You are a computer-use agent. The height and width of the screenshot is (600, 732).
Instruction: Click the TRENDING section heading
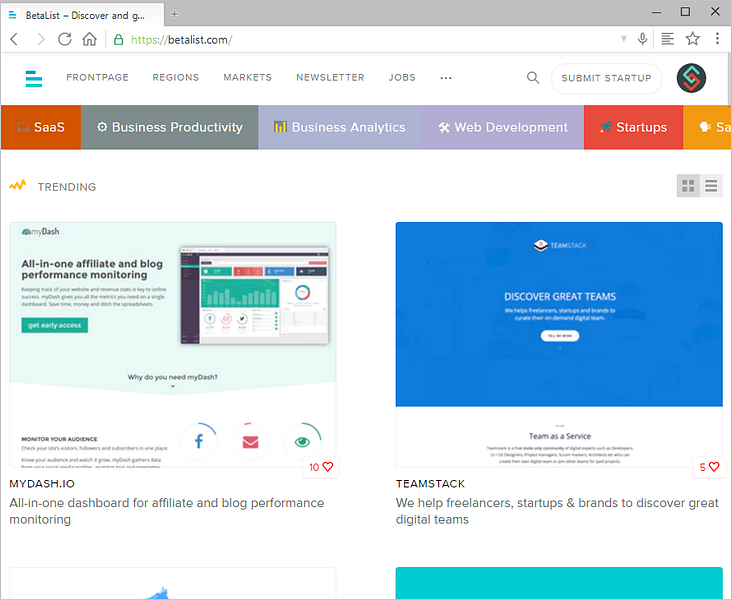[67, 187]
